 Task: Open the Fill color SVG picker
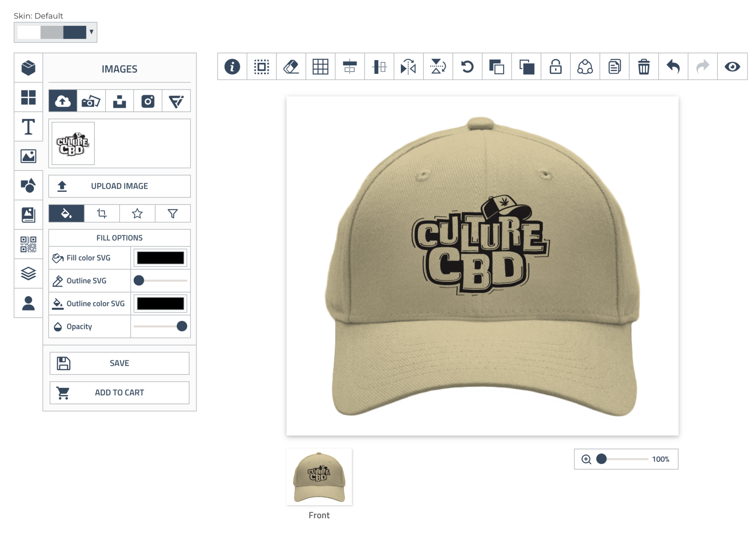click(160, 258)
